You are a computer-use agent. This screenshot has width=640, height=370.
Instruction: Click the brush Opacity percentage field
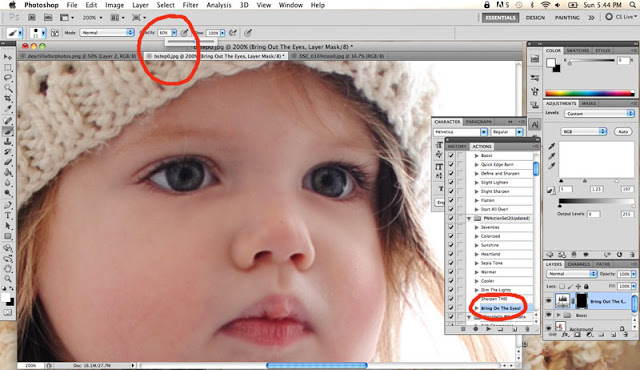pos(164,33)
